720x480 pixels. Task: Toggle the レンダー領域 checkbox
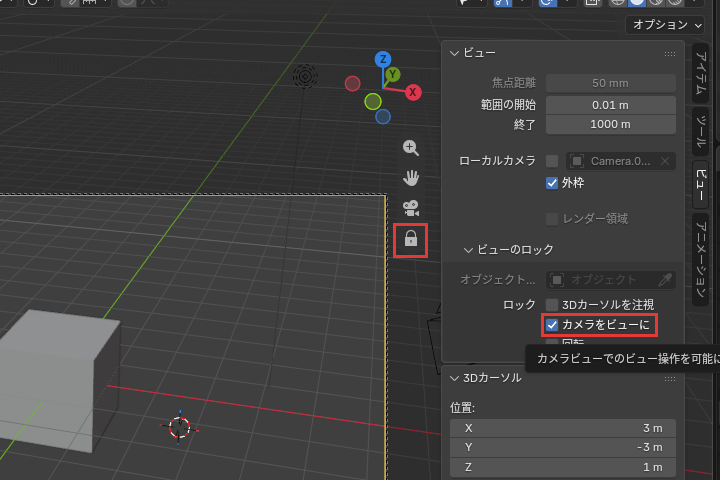[x=552, y=219]
